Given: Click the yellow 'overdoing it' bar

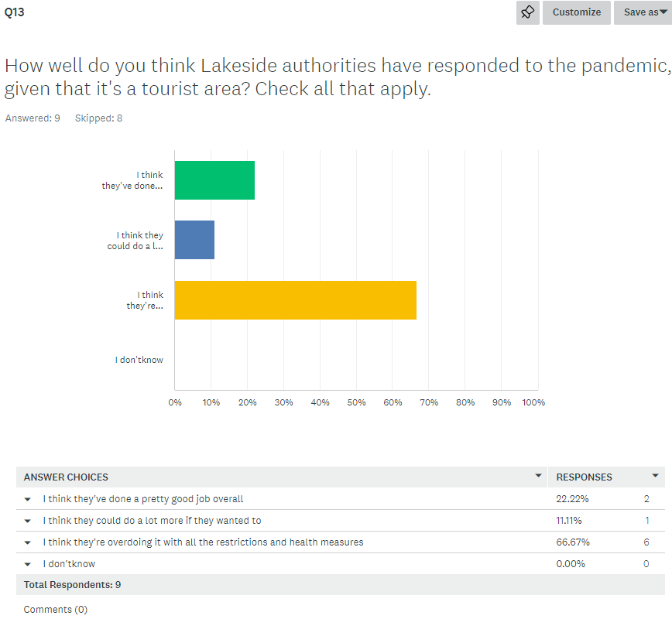Looking at the screenshot, I should pyautogui.click(x=295, y=300).
